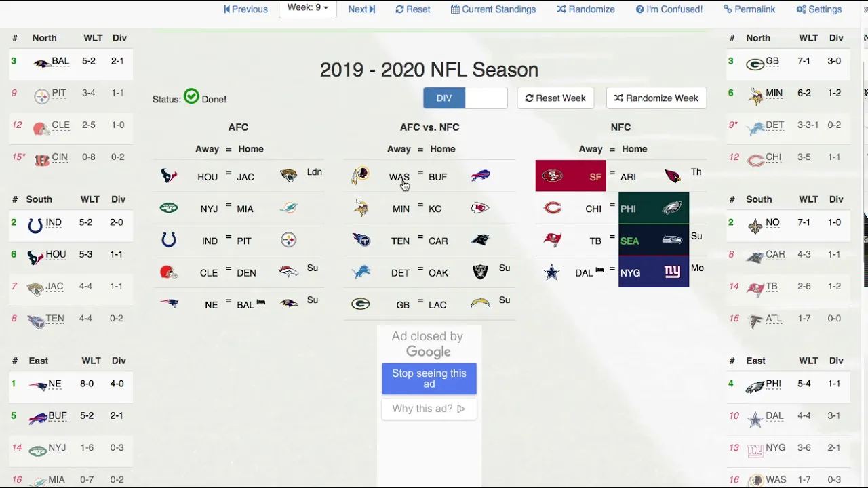The height and width of the screenshot is (488, 868).
Task: Choose the Lions logo in DET-OAK game
Action: (361, 272)
